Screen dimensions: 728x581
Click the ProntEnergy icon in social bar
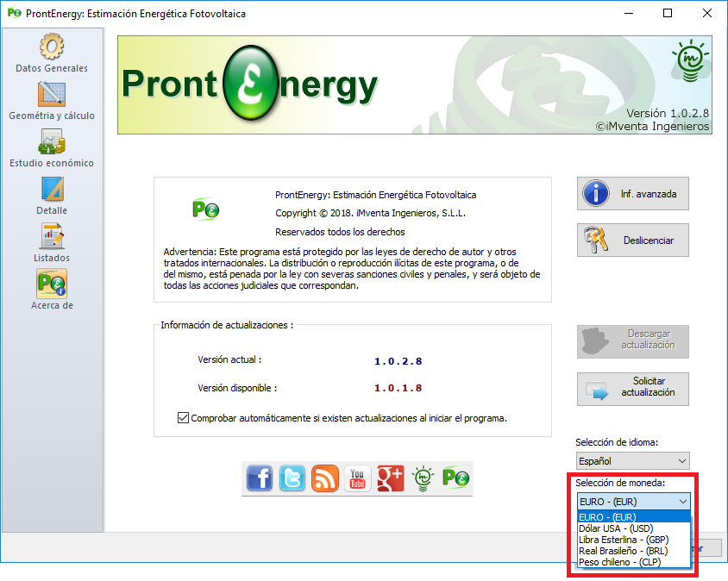point(455,478)
